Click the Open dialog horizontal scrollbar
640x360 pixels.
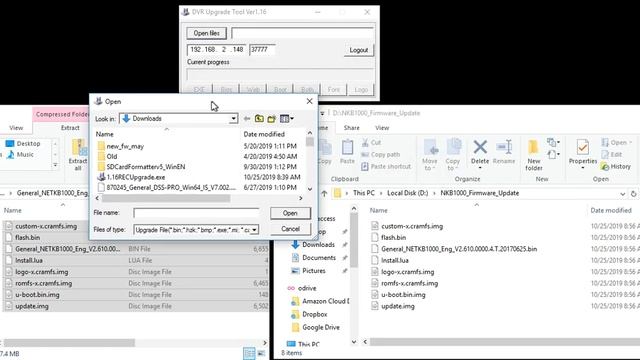165,198
